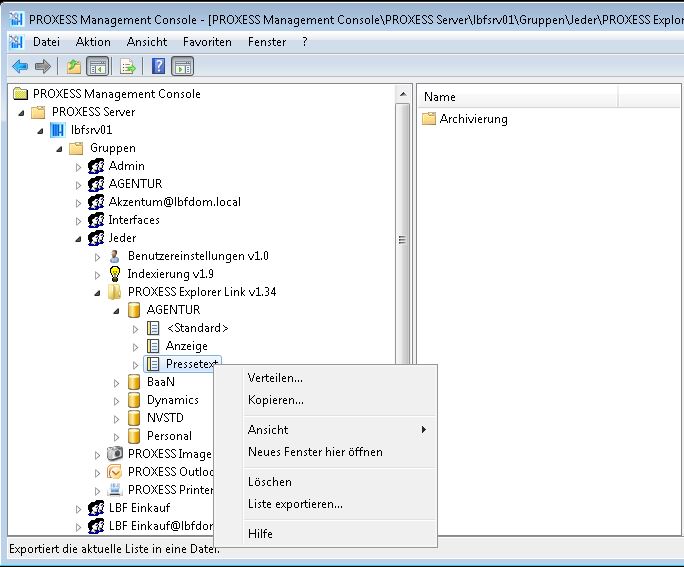Click the Anzeige document type icon
The height and width of the screenshot is (567, 684).
tap(153, 346)
